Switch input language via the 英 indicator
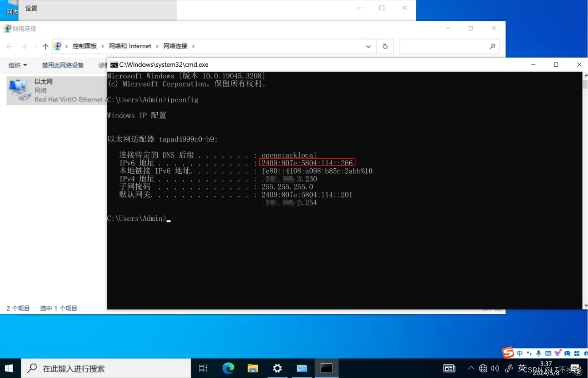Image resolution: width=588 pixels, height=378 pixels. click(x=523, y=368)
